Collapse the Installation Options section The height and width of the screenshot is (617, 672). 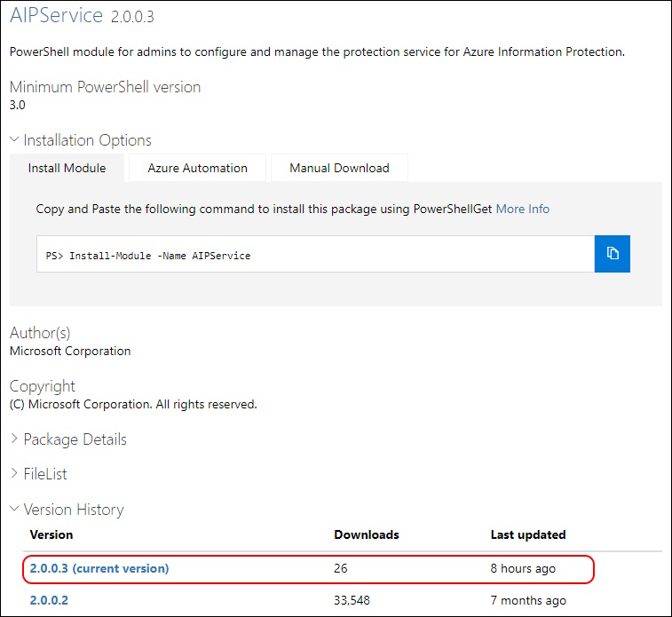tap(81, 140)
